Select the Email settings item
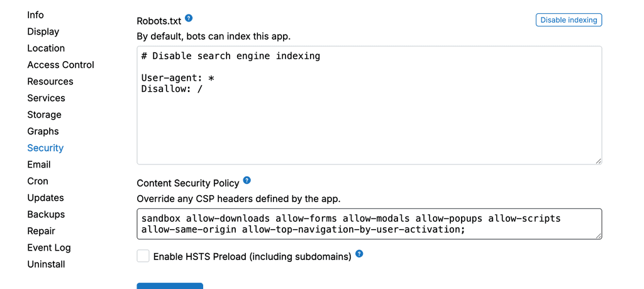The height and width of the screenshot is (289, 644). [x=38, y=164]
